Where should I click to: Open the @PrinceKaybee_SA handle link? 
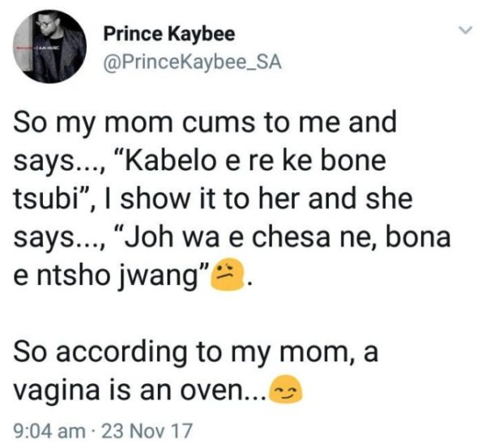[193, 62]
